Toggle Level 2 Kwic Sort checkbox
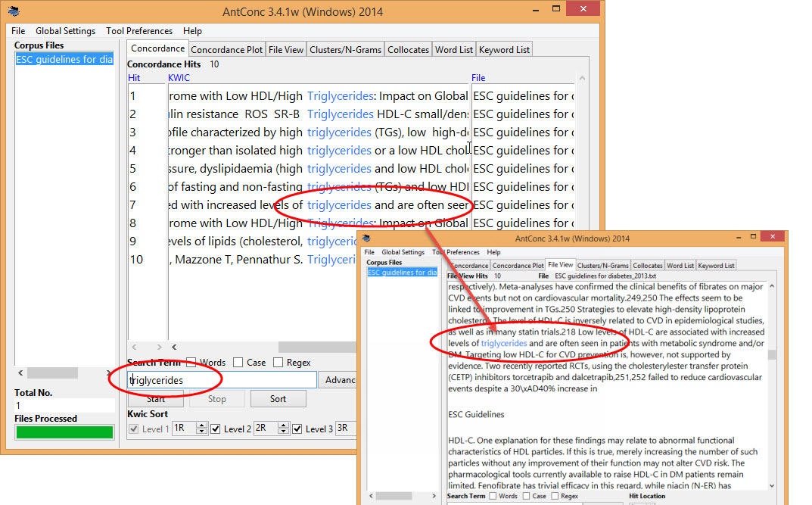 [216, 429]
